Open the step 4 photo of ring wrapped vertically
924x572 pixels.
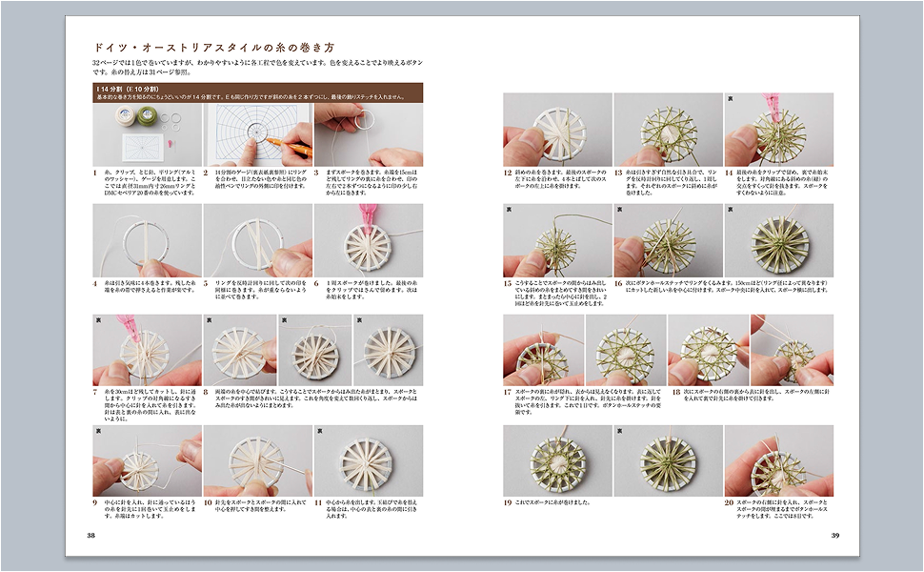pyautogui.click(x=147, y=240)
